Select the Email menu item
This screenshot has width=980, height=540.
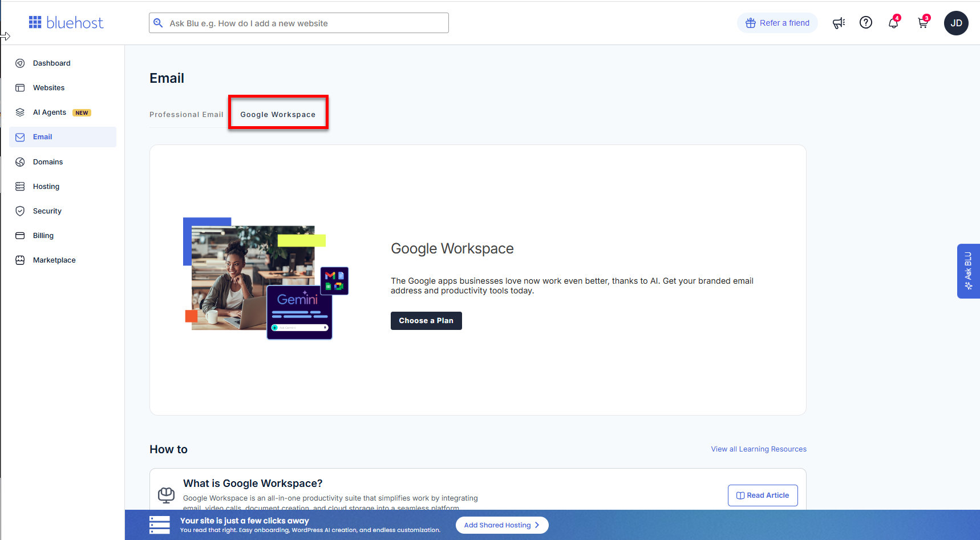point(63,137)
